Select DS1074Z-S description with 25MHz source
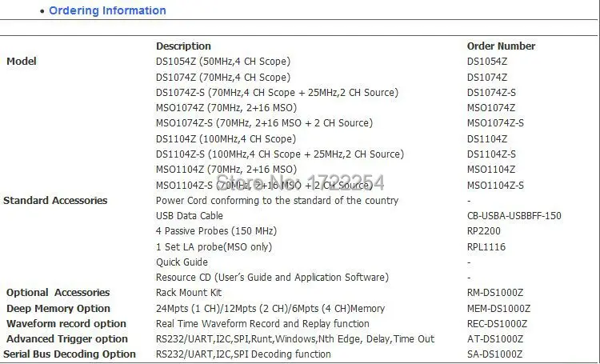Image resolution: width=600 pixels, height=364 pixels. coord(277,93)
